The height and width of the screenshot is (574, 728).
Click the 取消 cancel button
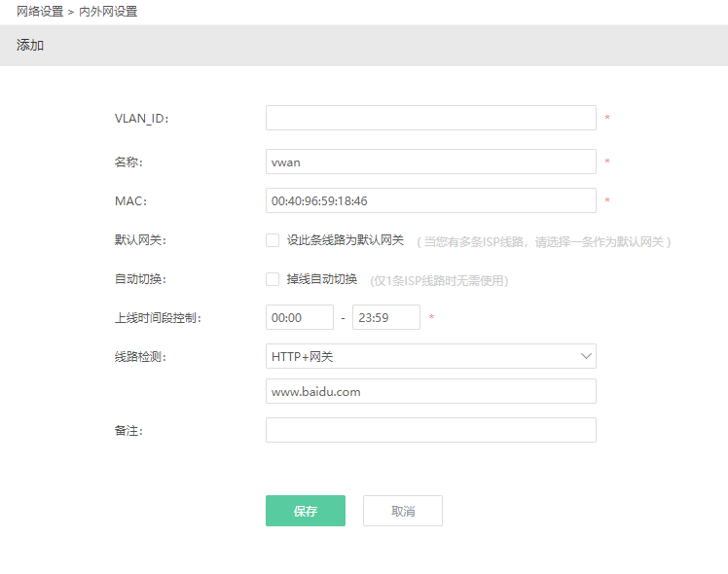[x=403, y=511]
